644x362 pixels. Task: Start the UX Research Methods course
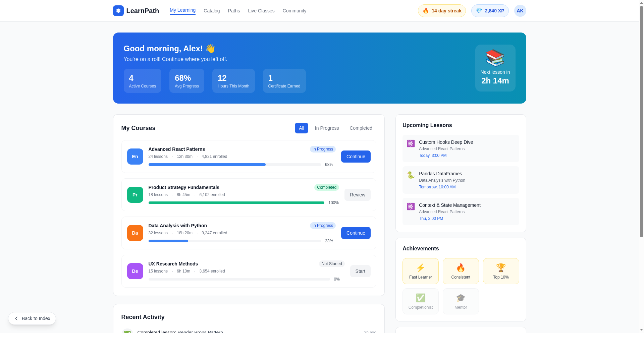click(x=360, y=271)
